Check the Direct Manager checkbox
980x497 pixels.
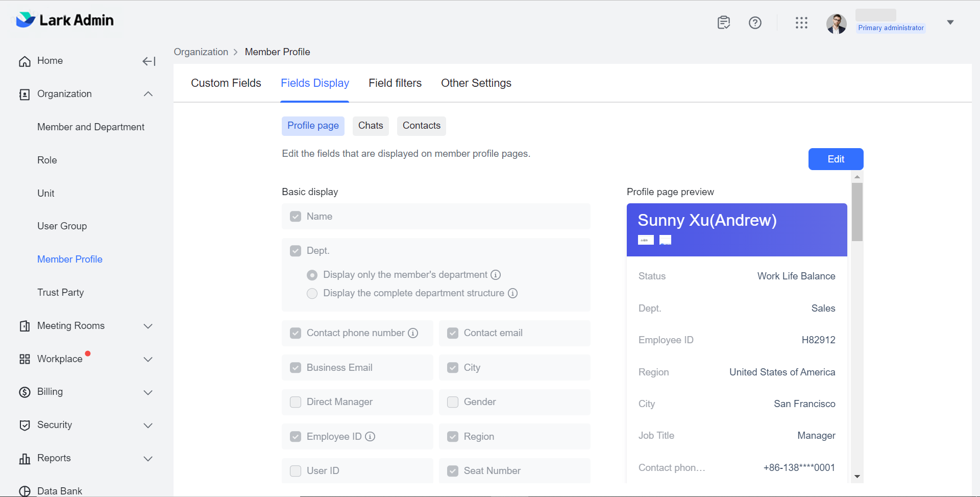296,402
